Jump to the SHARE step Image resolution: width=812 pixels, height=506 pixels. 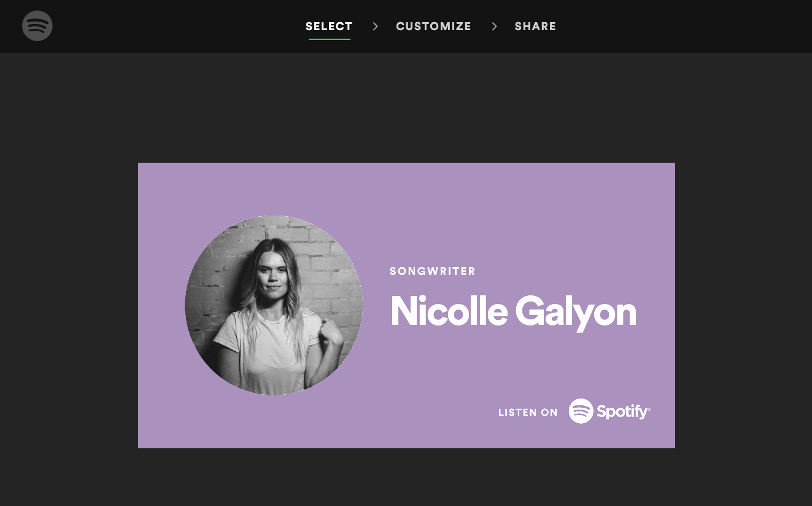[x=535, y=26]
